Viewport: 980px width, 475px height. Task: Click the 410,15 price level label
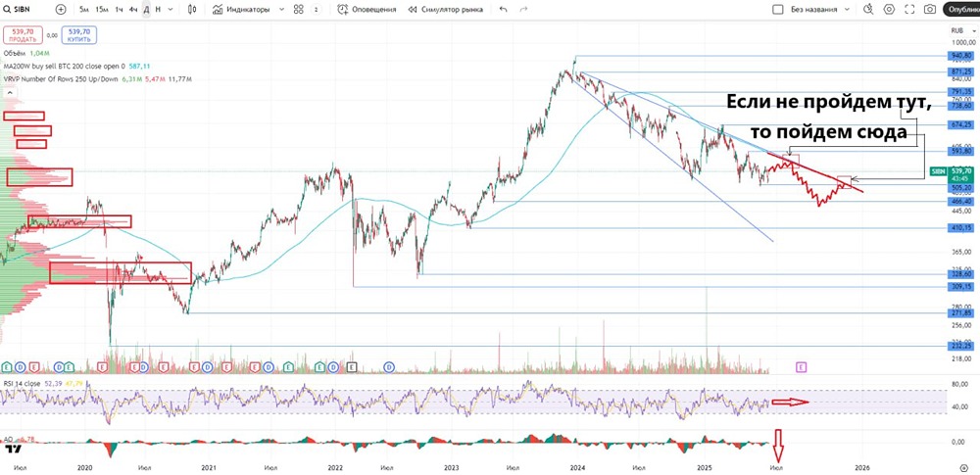tap(961, 227)
